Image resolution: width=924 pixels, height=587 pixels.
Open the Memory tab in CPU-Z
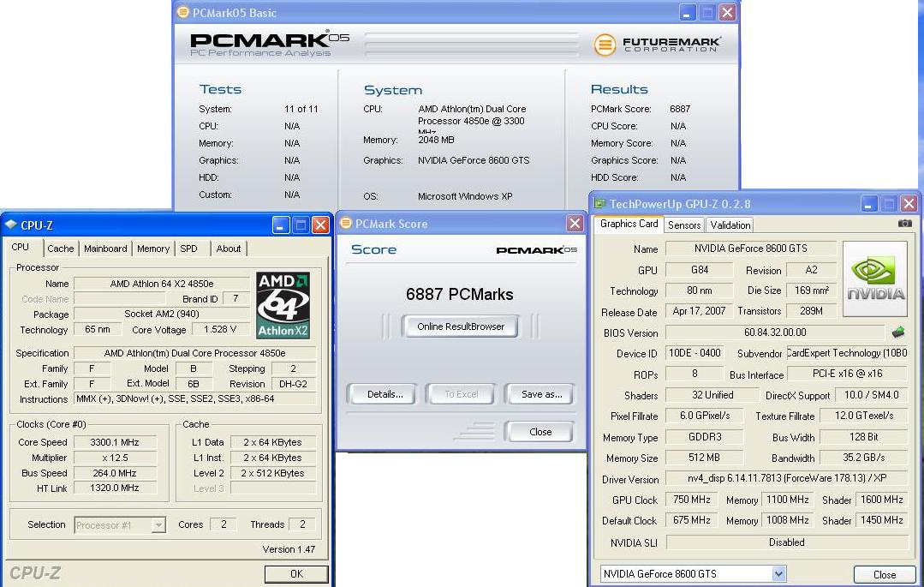tap(153, 249)
